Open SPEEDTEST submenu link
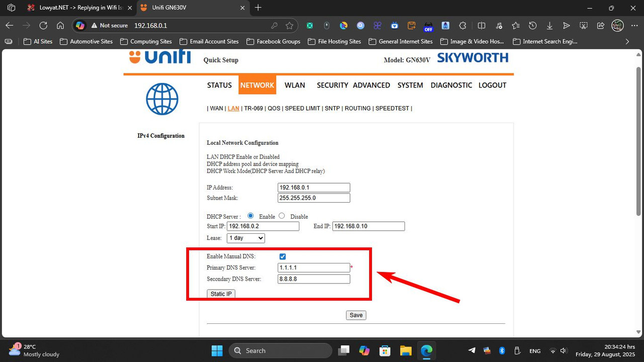This screenshot has height=362, width=644. coord(392,108)
